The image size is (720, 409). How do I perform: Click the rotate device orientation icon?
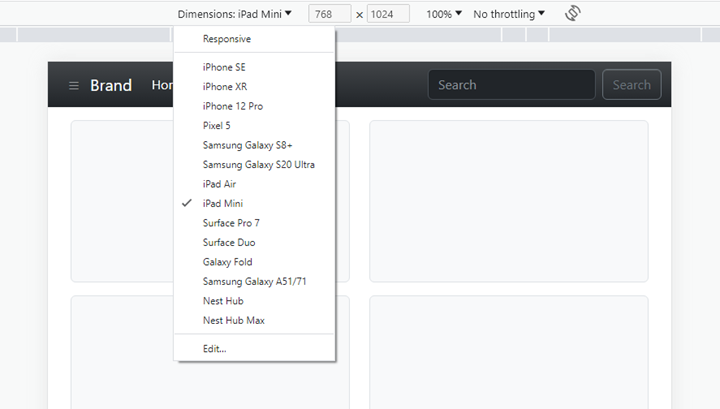tap(573, 13)
